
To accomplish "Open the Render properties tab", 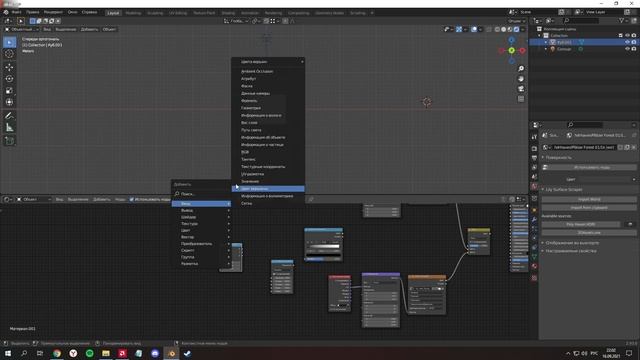I will (534, 149).
